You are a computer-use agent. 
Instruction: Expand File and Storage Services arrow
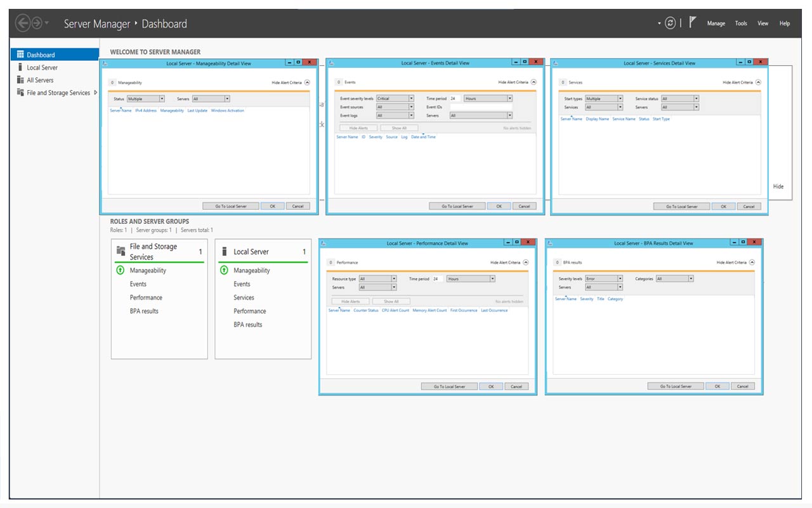pos(95,93)
